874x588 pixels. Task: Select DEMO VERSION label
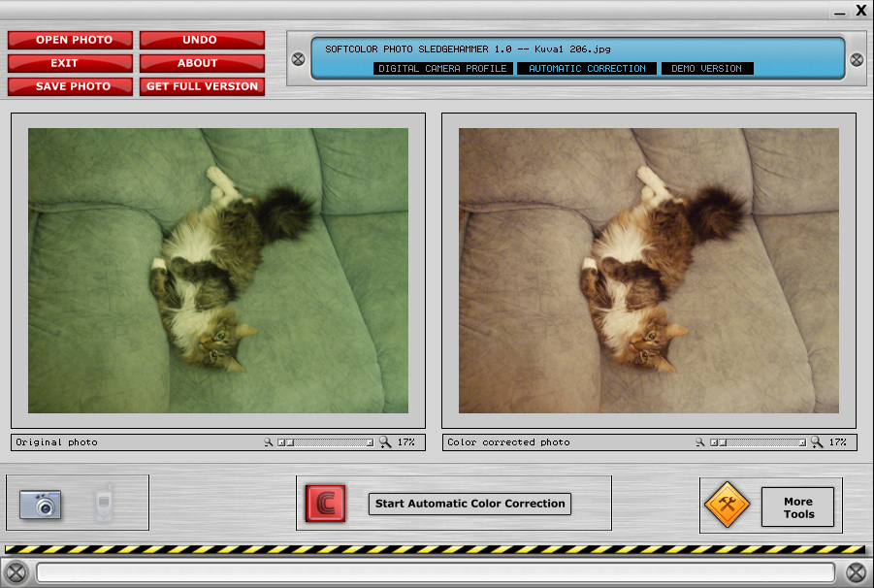[x=707, y=69]
